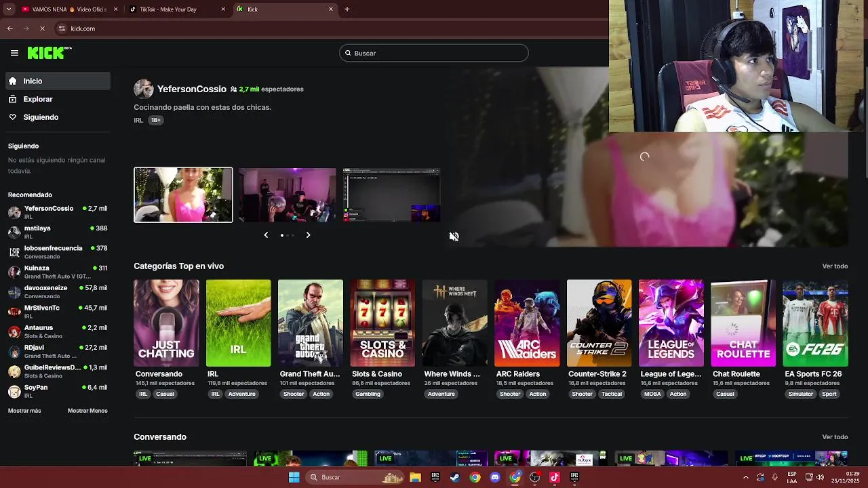
Task: Open Steam from taskbar
Action: tap(454, 477)
